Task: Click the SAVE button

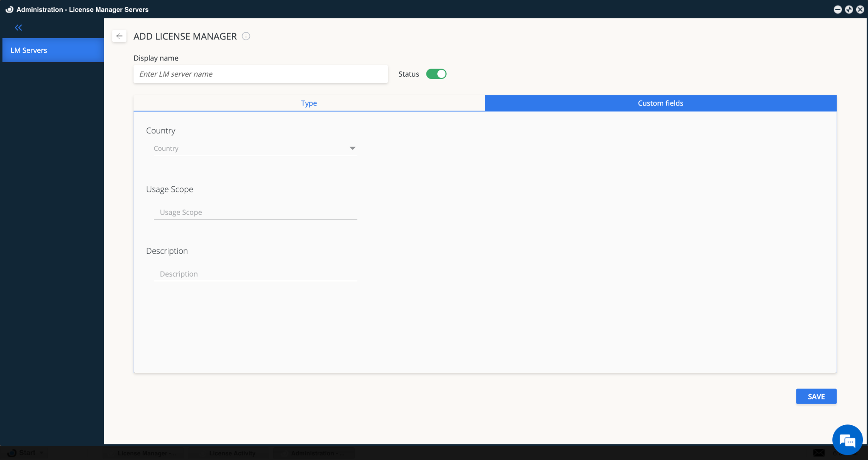Action: coord(816,396)
